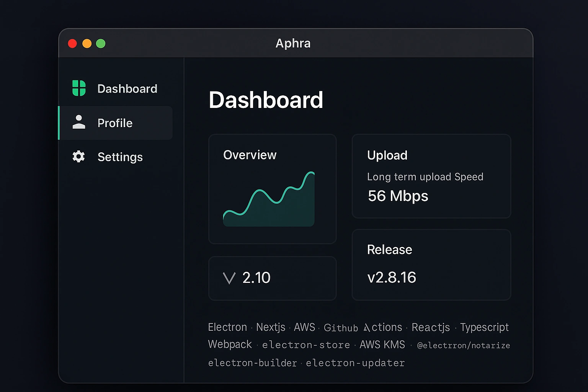Click the Aphra window title
588x392 pixels.
(x=293, y=43)
